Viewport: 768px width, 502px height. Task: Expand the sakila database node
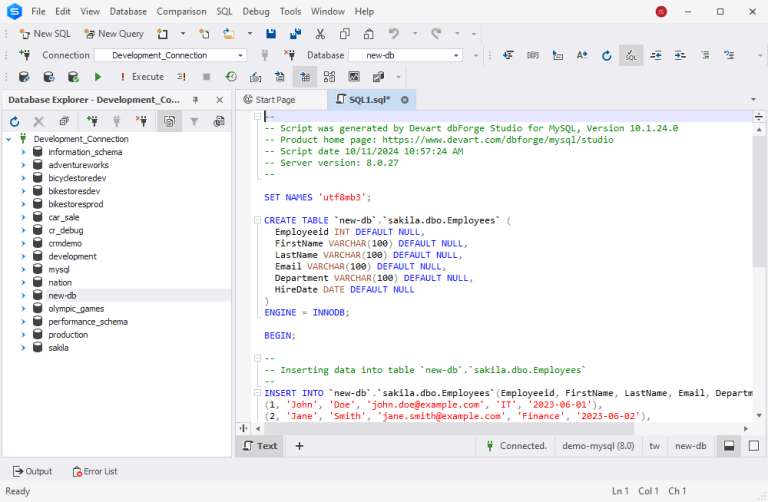click(x=23, y=348)
